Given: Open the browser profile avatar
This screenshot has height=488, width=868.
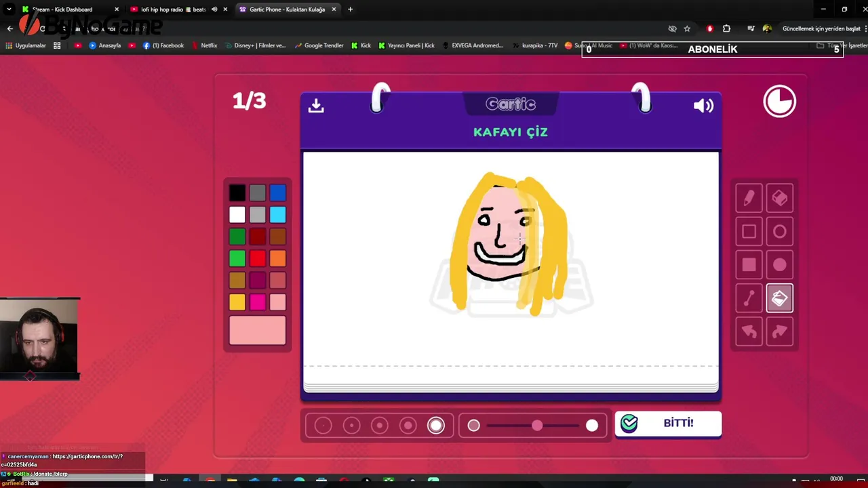Looking at the screenshot, I should (767, 28).
